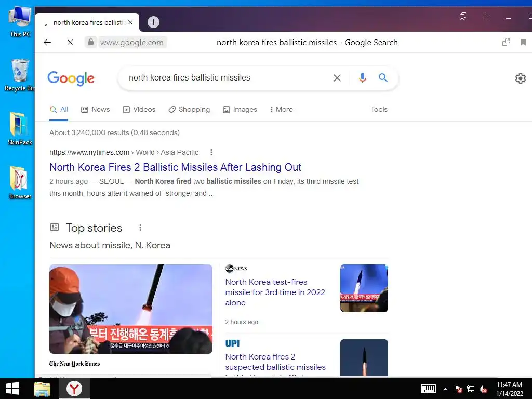Switch to the News tab
Image resolution: width=532 pixels, height=399 pixels.
[x=96, y=110]
